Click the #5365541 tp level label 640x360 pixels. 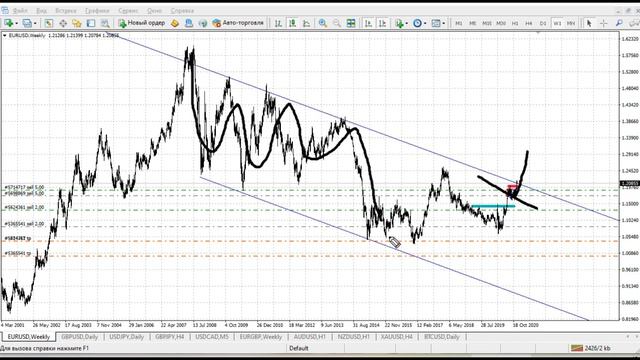click(x=17, y=253)
